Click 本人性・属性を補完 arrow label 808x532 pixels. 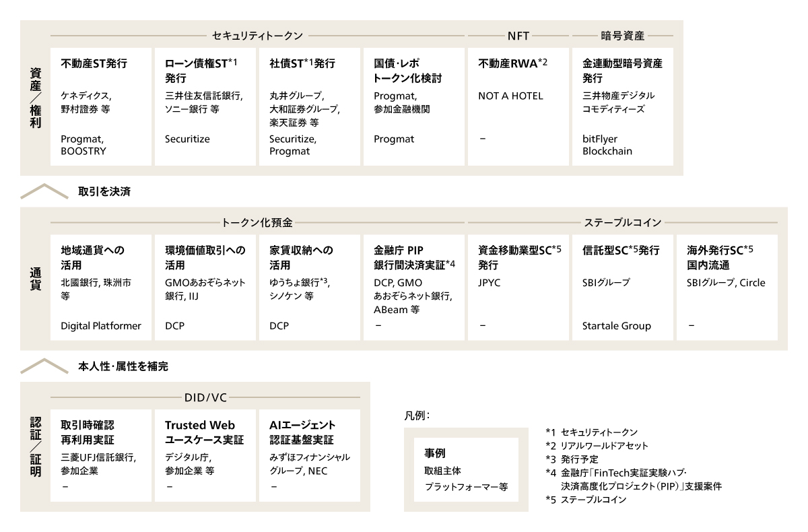pyautogui.click(x=123, y=367)
